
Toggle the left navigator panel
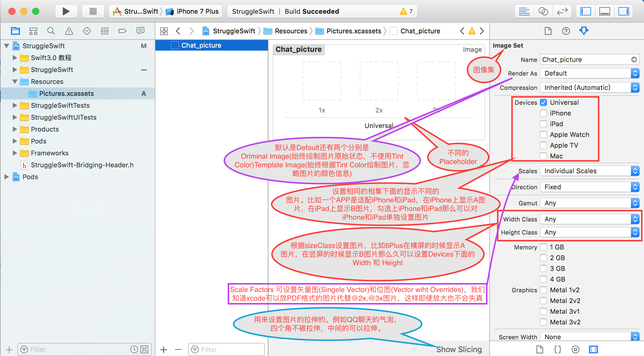586,11
